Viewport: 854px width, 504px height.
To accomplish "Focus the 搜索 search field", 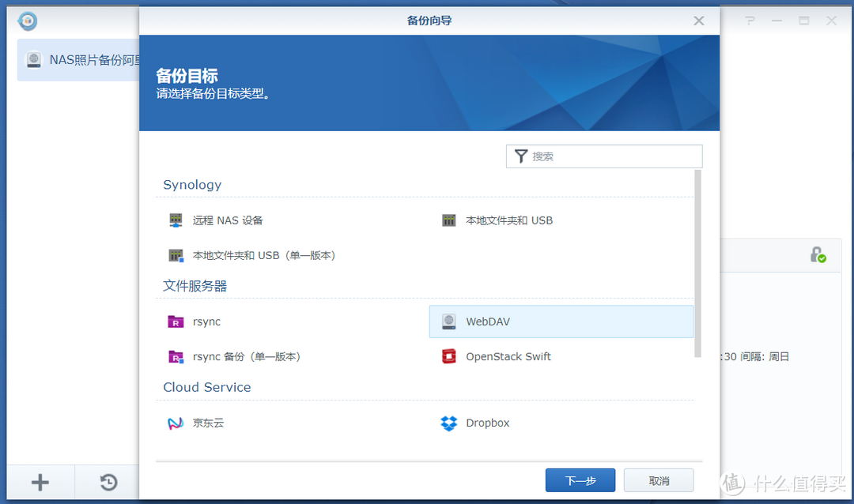I will (604, 156).
